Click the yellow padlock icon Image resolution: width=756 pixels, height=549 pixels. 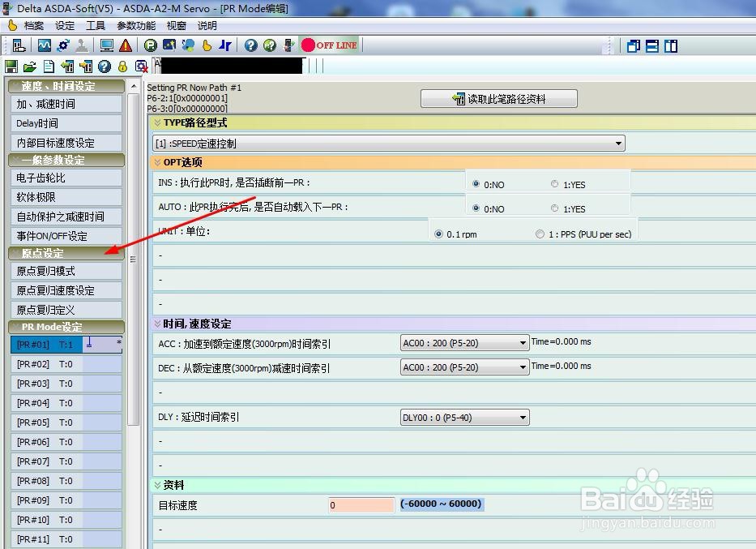click(x=122, y=66)
